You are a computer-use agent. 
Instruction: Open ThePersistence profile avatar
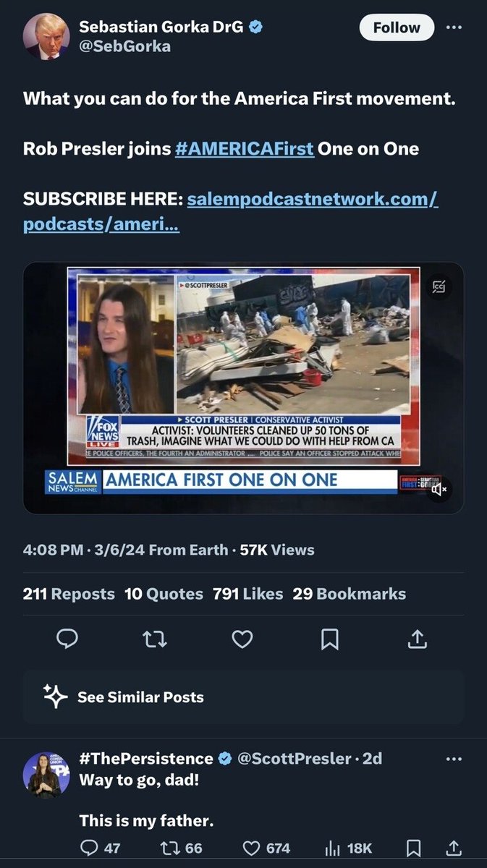click(x=46, y=775)
